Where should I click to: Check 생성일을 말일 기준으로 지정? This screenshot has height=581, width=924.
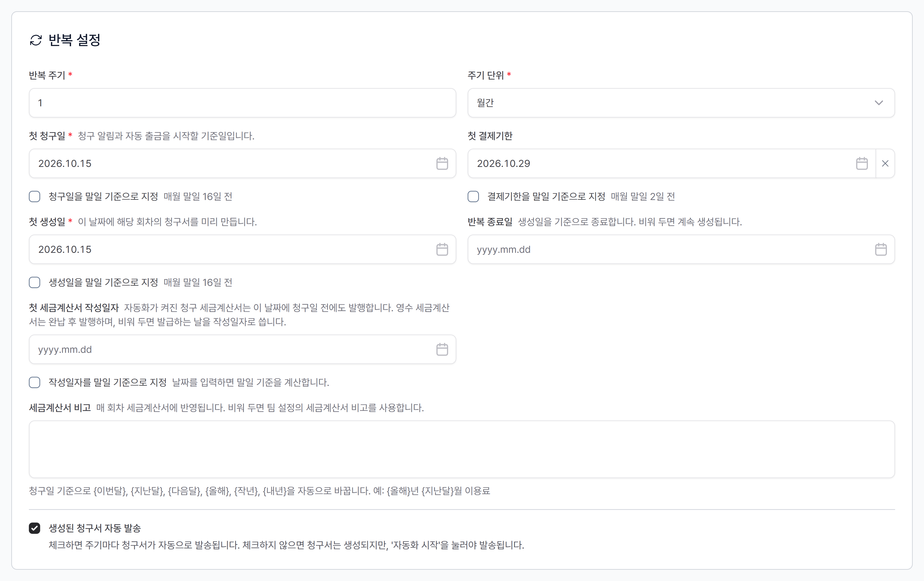click(35, 282)
